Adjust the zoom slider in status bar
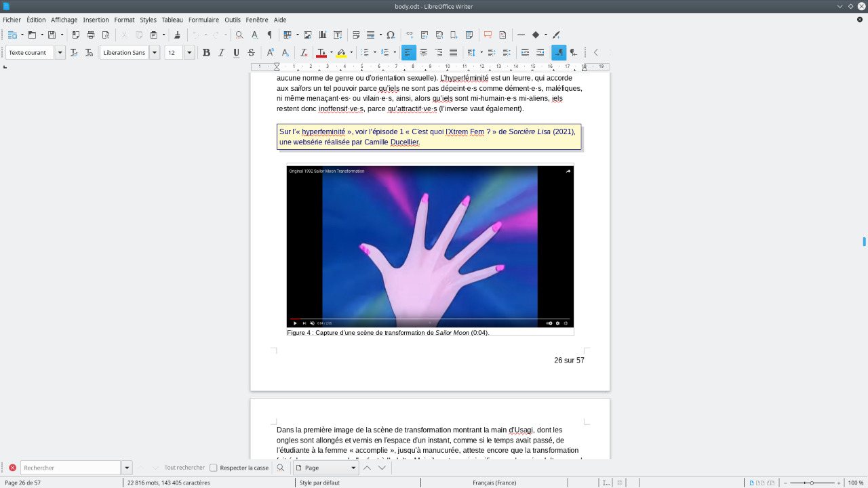Image resolution: width=868 pixels, height=488 pixels. click(x=812, y=483)
